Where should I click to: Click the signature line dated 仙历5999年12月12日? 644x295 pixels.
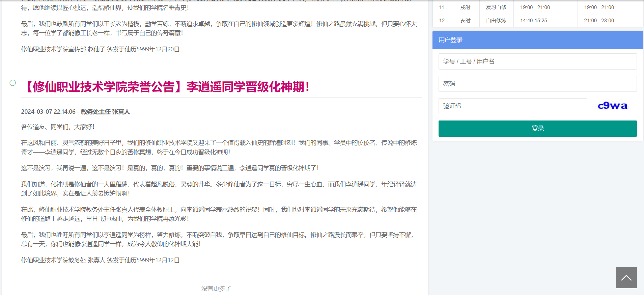point(100,260)
